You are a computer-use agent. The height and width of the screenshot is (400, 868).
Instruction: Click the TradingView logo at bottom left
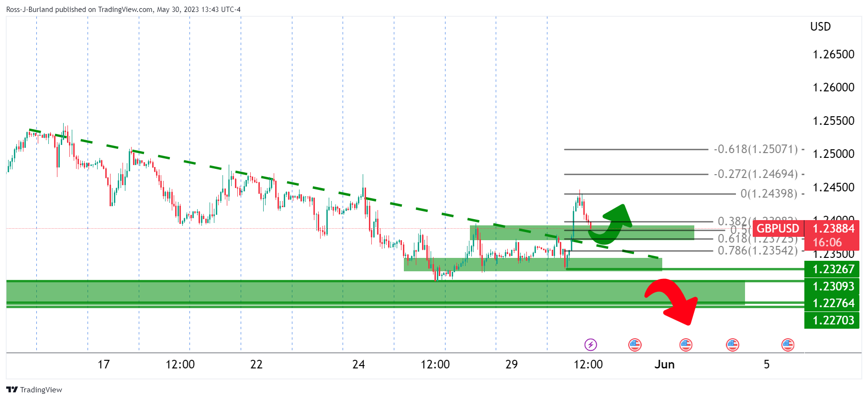click(34, 389)
